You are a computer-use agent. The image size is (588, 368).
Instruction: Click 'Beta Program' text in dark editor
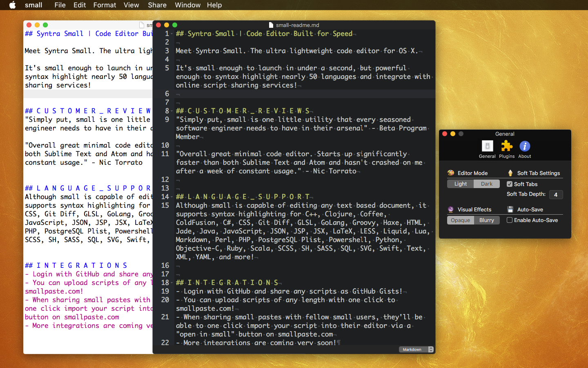coord(403,128)
